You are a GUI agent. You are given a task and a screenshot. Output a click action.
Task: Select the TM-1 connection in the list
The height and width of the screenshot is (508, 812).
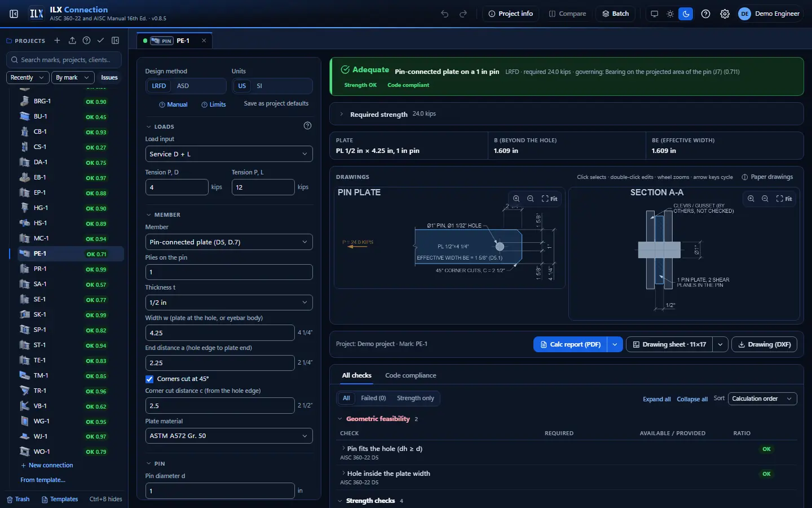pos(70,375)
